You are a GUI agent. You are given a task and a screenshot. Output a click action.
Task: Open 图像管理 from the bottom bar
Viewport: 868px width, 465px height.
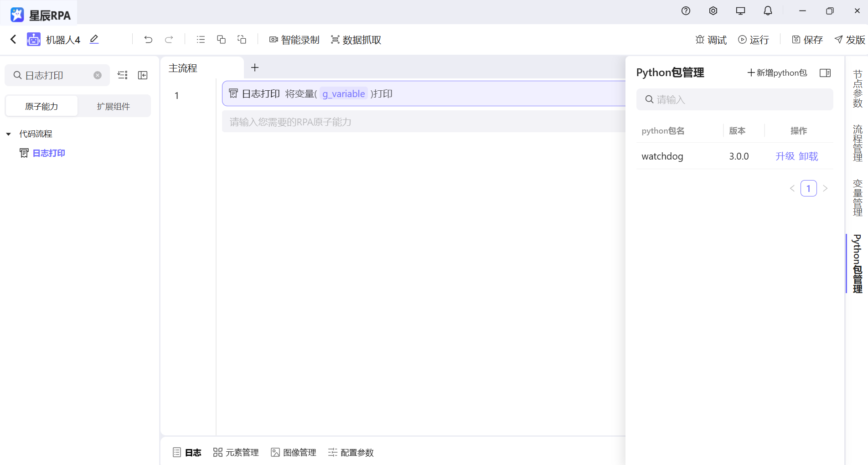point(293,452)
